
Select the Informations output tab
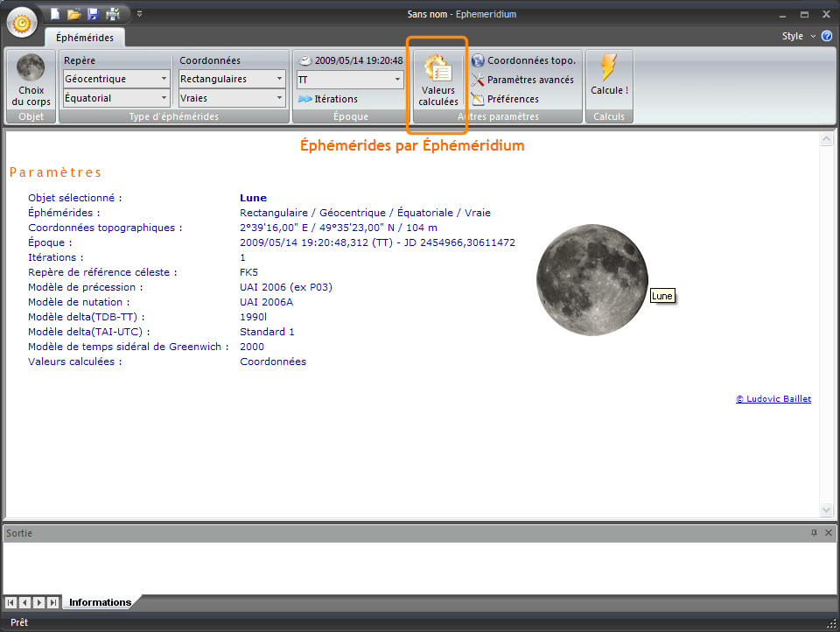click(100, 602)
